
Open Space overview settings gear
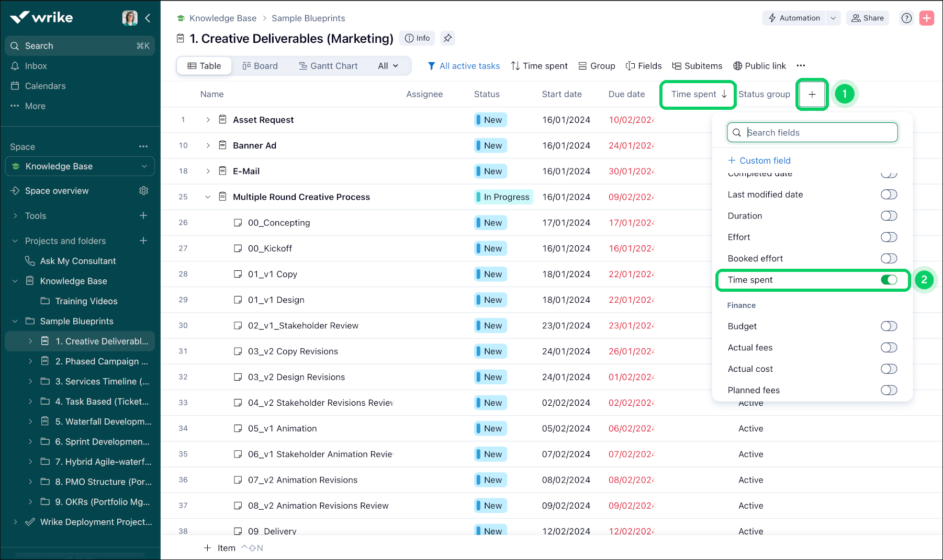144,191
